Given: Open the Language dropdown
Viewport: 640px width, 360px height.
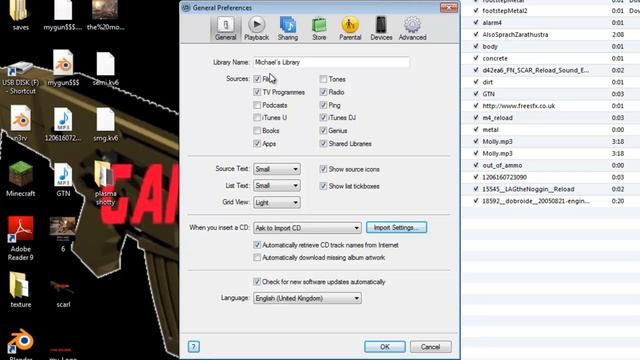Looking at the screenshot, I should 307,298.
